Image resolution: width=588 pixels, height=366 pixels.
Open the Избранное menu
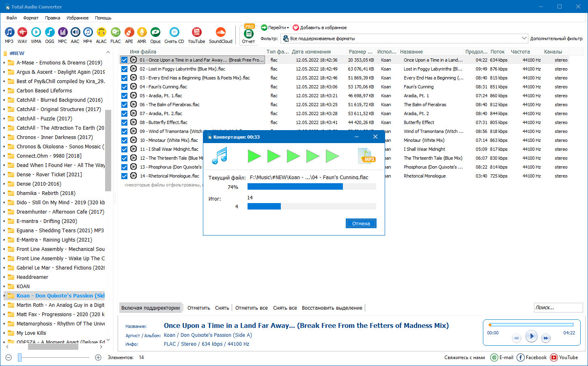point(78,18)
